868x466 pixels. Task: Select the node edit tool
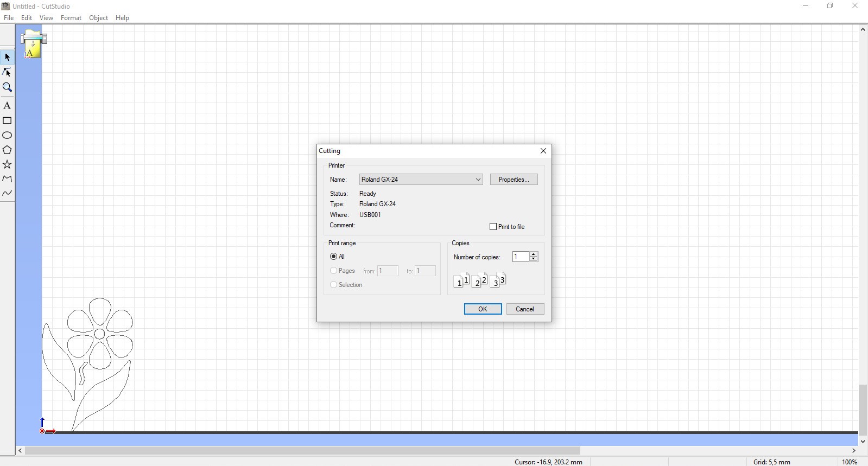(x=7, y=72)
